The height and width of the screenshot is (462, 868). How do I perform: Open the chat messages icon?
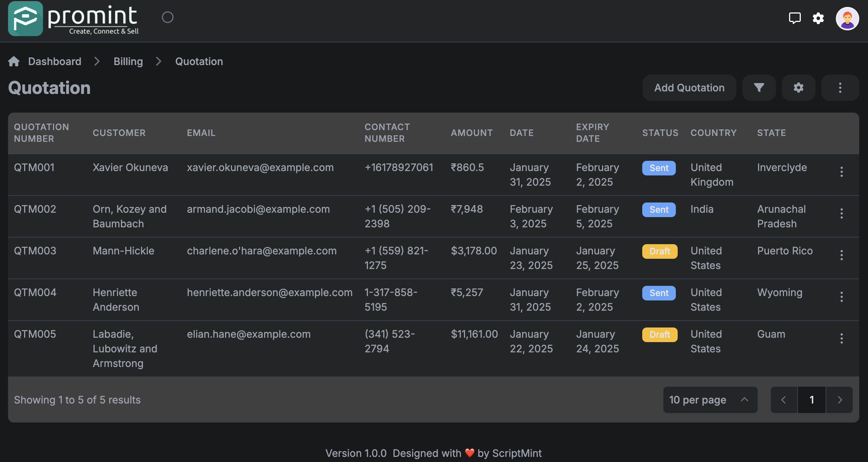click(x=795, y=18)
